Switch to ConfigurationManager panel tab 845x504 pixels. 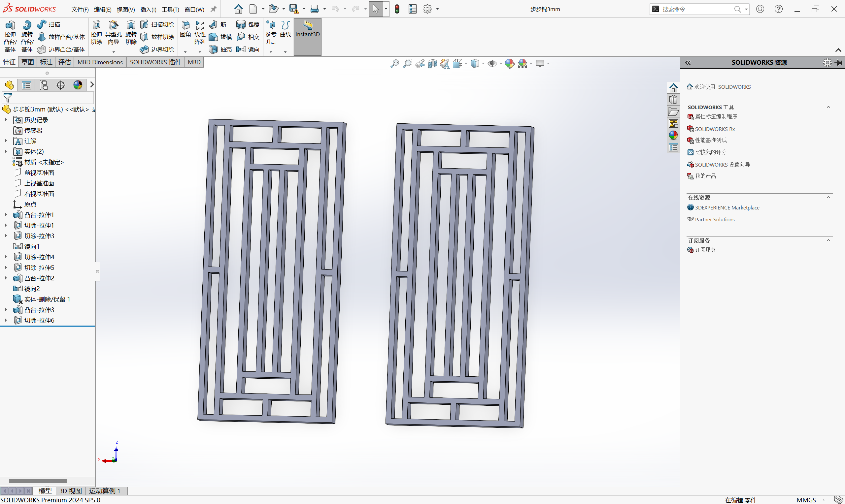[x=44, y=85]
